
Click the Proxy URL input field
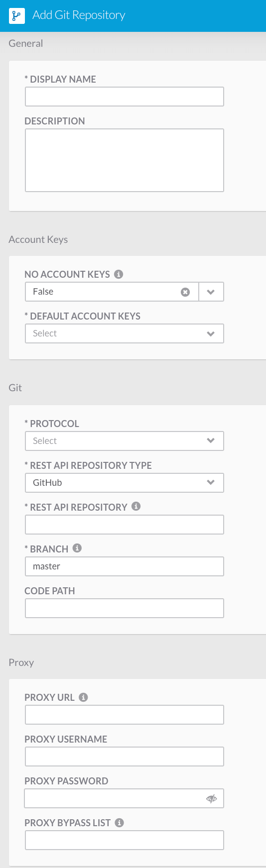[125, 715]
